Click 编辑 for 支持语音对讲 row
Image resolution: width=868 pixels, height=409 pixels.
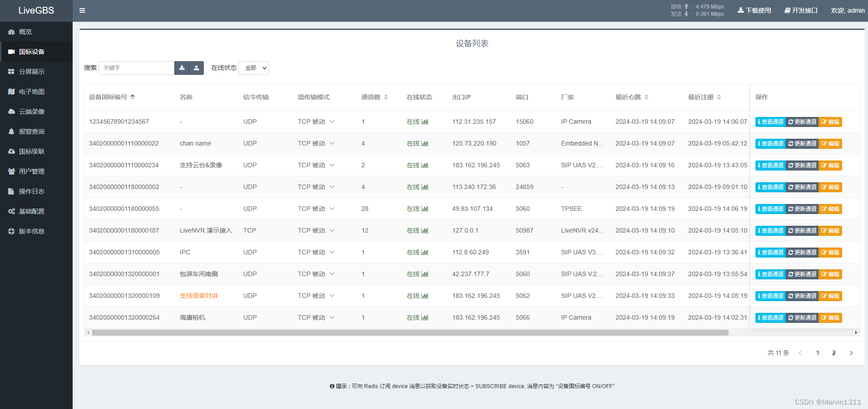[830, 296]
